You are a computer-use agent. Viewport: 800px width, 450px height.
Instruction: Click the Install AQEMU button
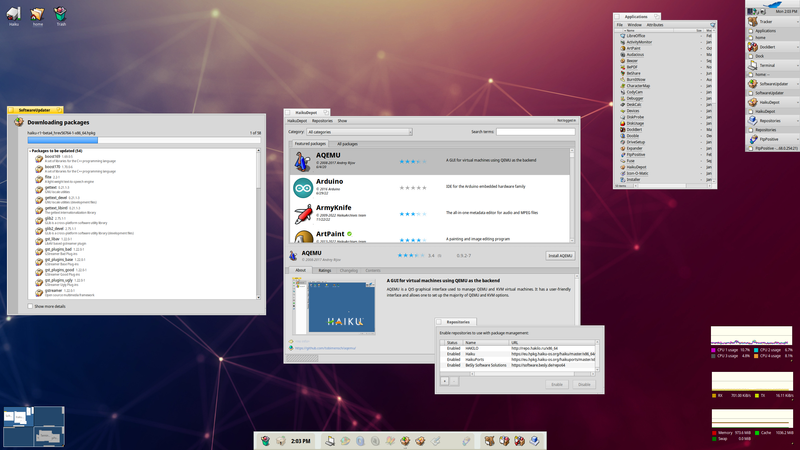click(560, 256)
